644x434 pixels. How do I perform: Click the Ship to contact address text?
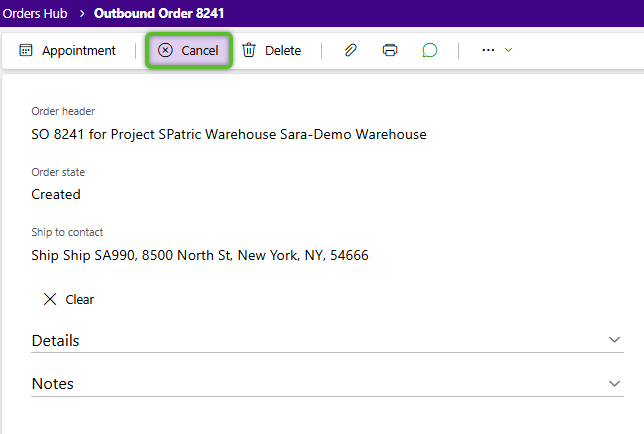tap(200, 255)
